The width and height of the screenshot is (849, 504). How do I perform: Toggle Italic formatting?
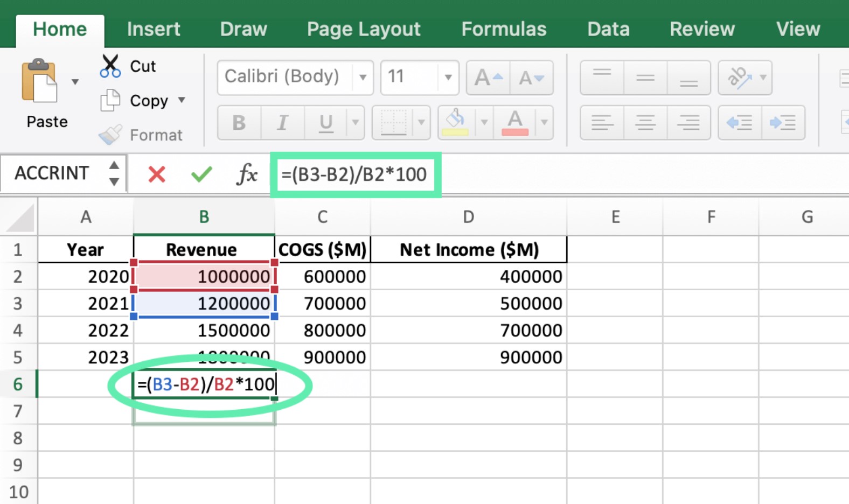(x=282, y=123)
